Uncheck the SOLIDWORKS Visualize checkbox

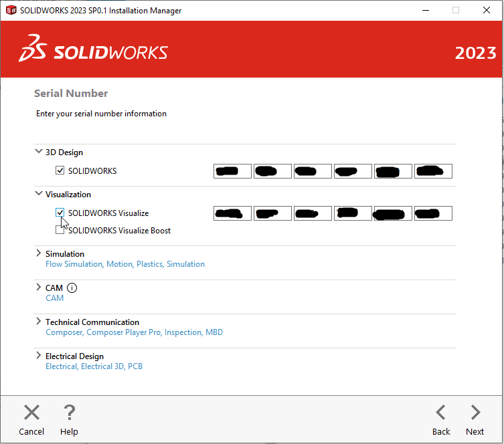[60, 213]
